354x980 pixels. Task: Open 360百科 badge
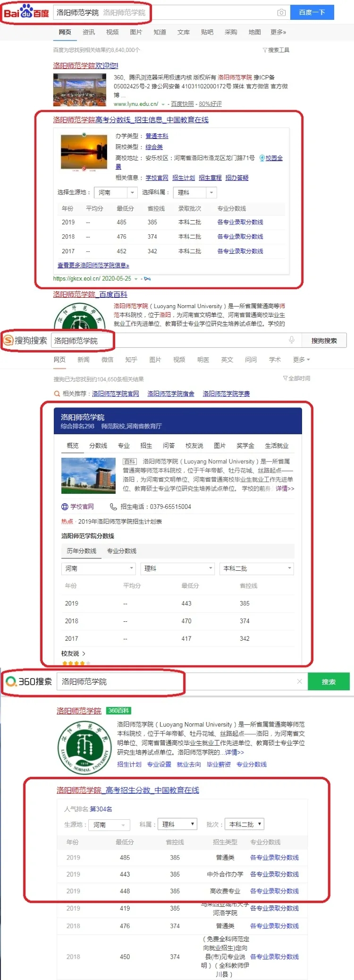[119, 711]
